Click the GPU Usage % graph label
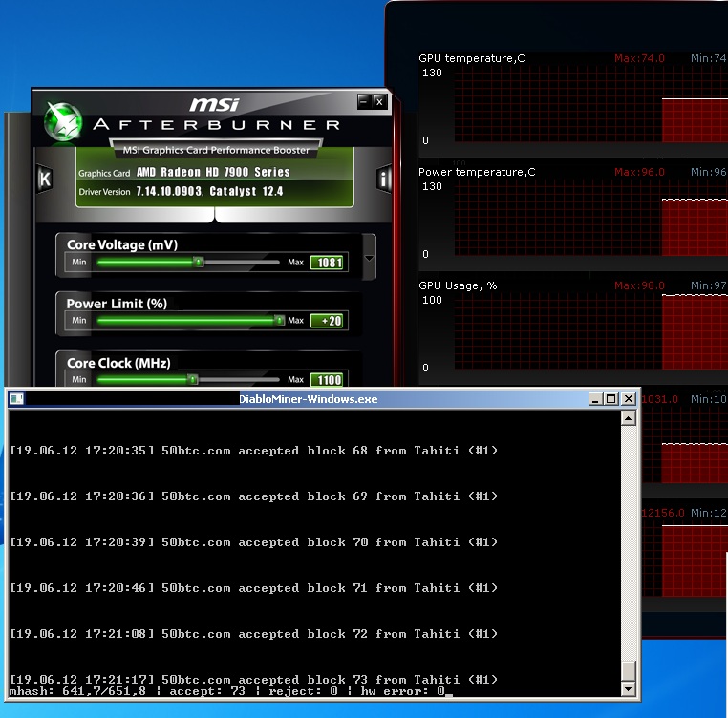 pos(458,285)
